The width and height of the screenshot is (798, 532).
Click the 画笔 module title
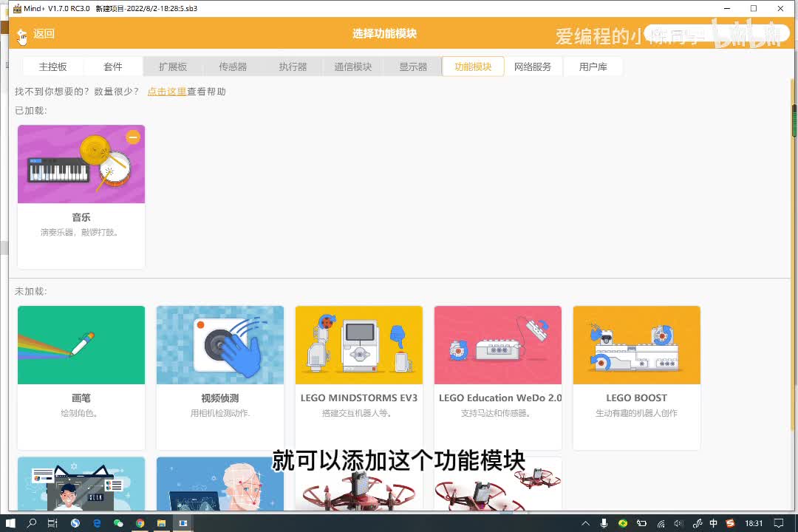[x=81, y=398]
